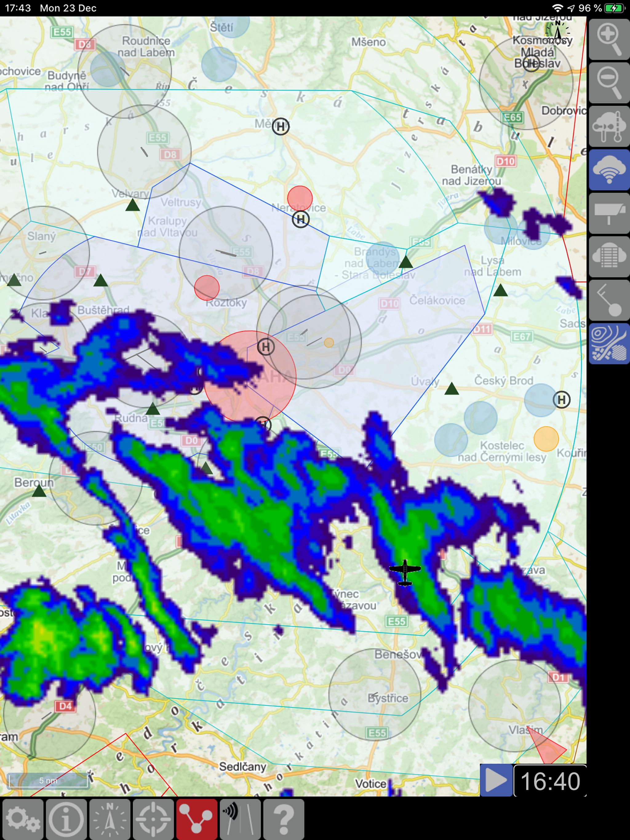Toggle north-up compass orientation
Image resolution: width=630 pixels, height=840 pixels.
110,819
